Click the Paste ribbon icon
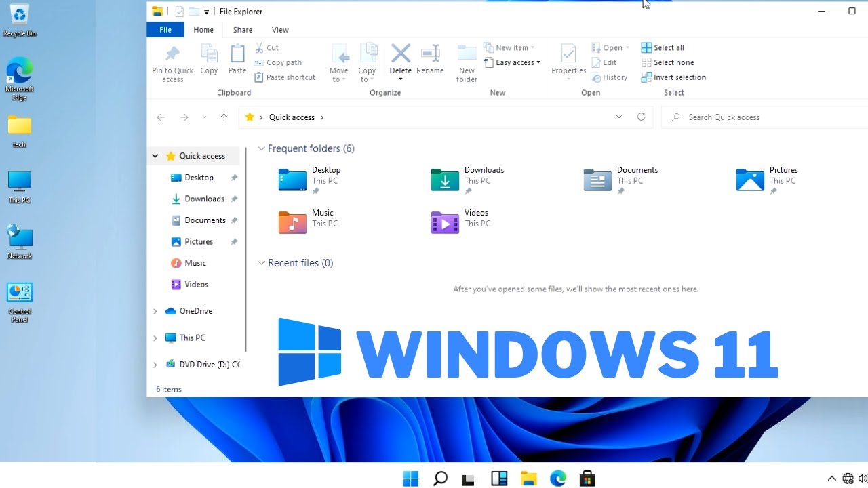The width and height of the screenshot is (868, 488). tap(237, 59)
